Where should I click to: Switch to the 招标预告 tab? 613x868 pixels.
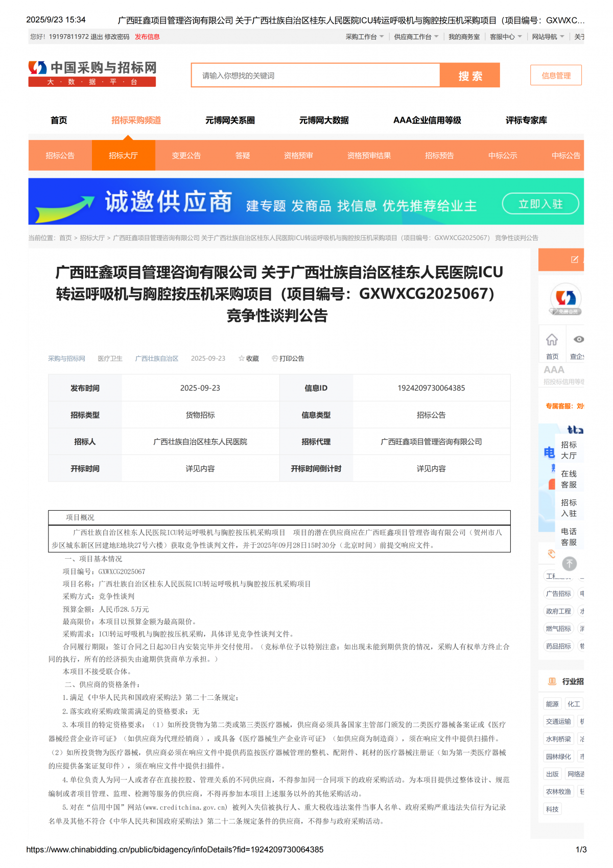439,155
